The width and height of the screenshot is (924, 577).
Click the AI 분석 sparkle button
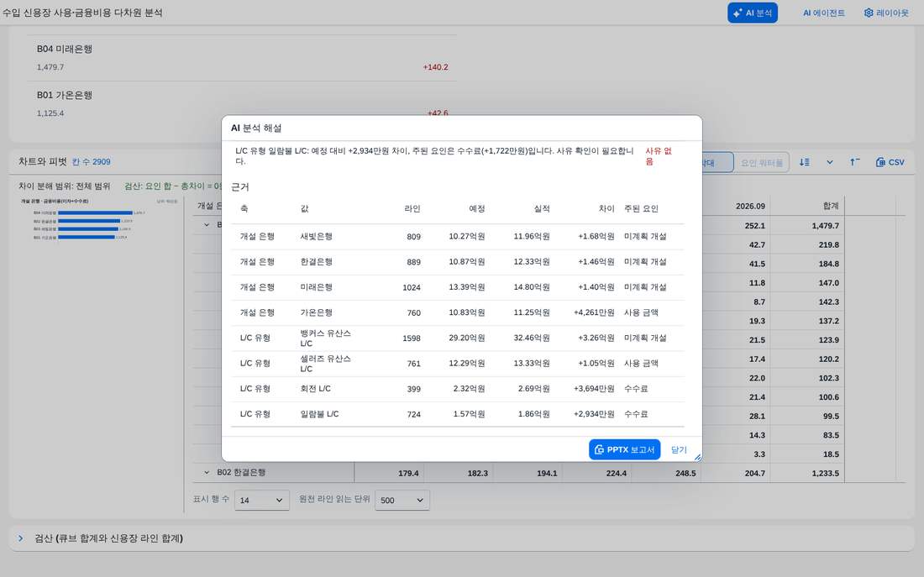pyautogui.click(x=752, y=13)
